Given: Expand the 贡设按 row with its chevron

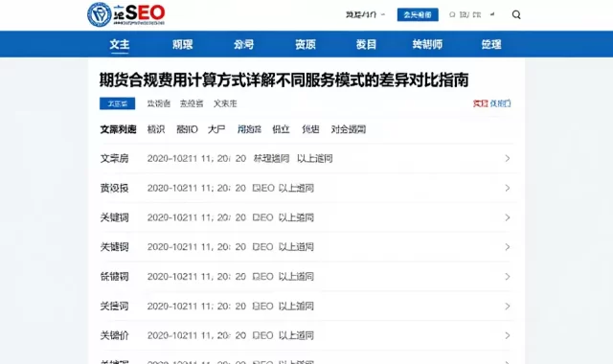Looking at the screenshot, I should (508, 188).
